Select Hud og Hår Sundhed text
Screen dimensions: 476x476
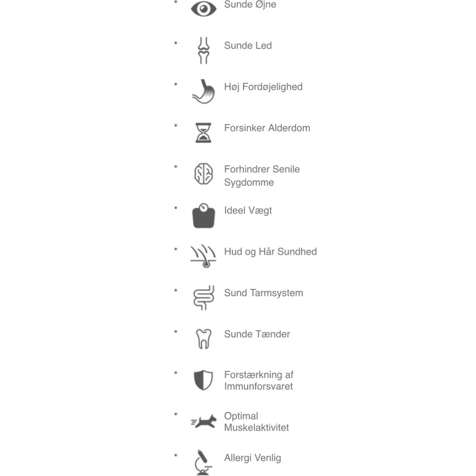271,252
